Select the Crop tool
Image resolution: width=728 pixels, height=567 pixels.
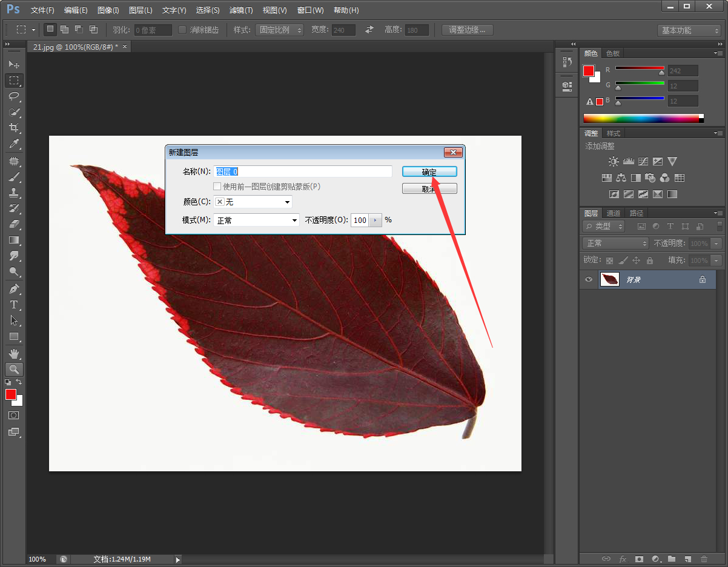pyautogui.click(x=14, y=128)
